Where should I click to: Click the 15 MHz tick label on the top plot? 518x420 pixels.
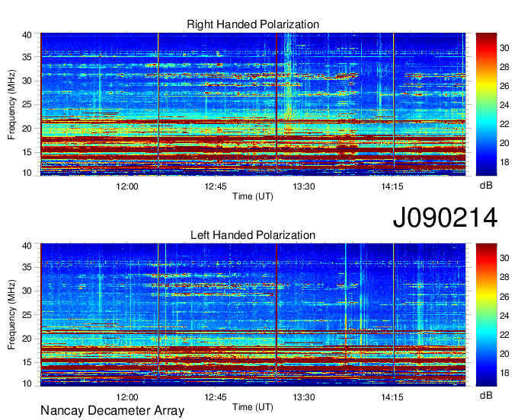[27, 152]
